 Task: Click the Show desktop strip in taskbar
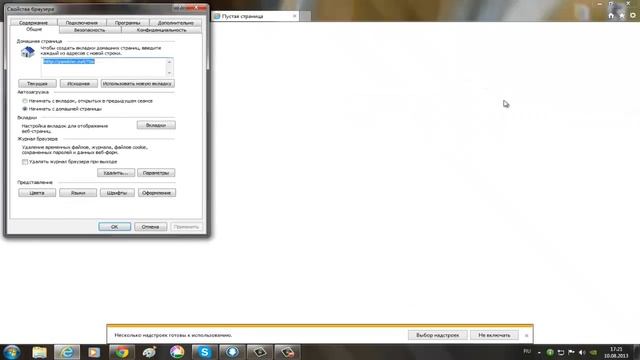[x=637, y=352]
